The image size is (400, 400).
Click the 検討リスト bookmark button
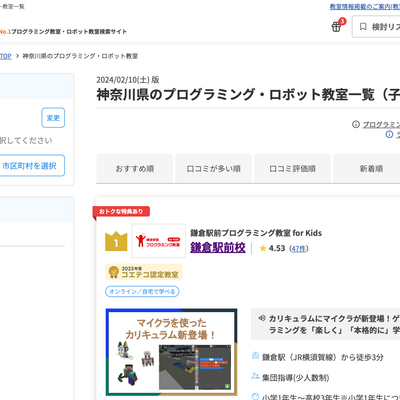[x=376, y=27]
